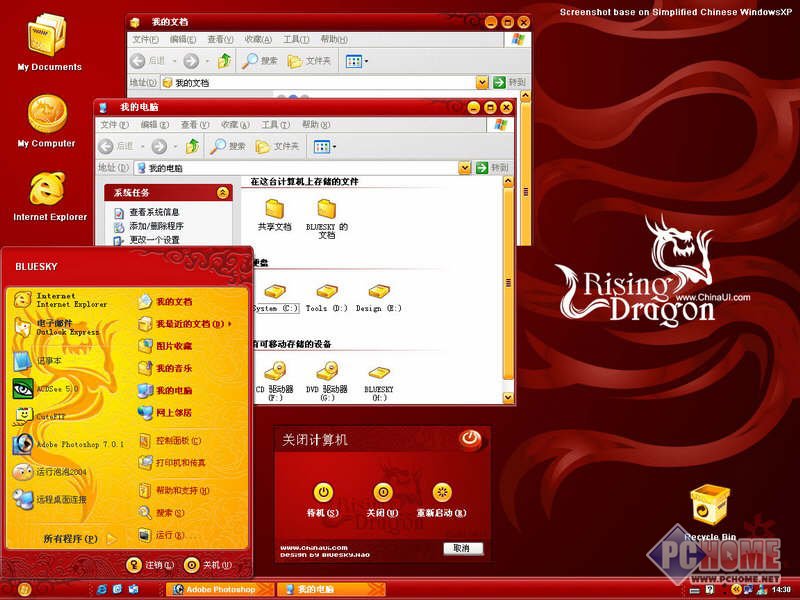
Task: Toggle 文件夹 folders button in 我的文档 toolbar
Action: [x=309, y=61]
